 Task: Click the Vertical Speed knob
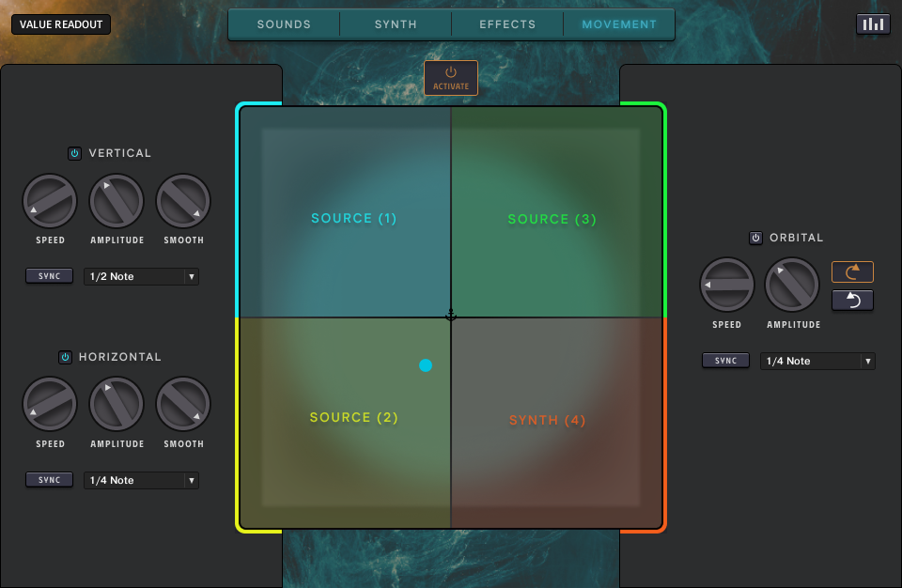click(50, 201)
